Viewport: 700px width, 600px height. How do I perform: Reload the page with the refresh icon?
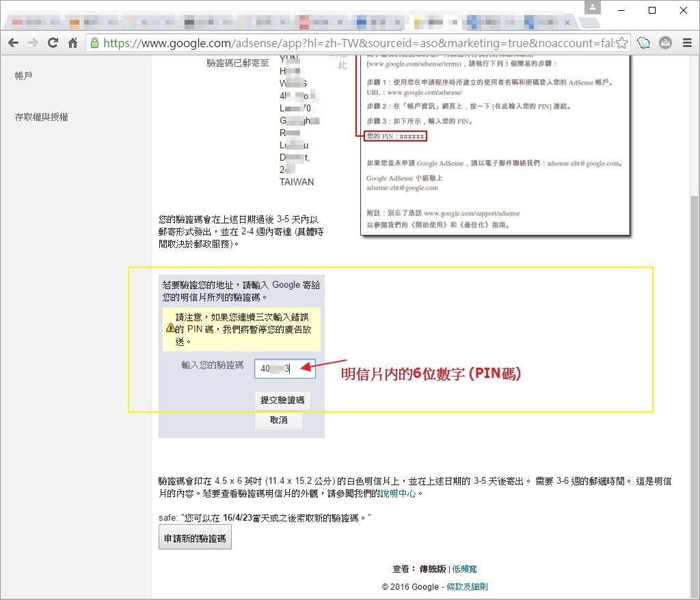tap(53, 43)
